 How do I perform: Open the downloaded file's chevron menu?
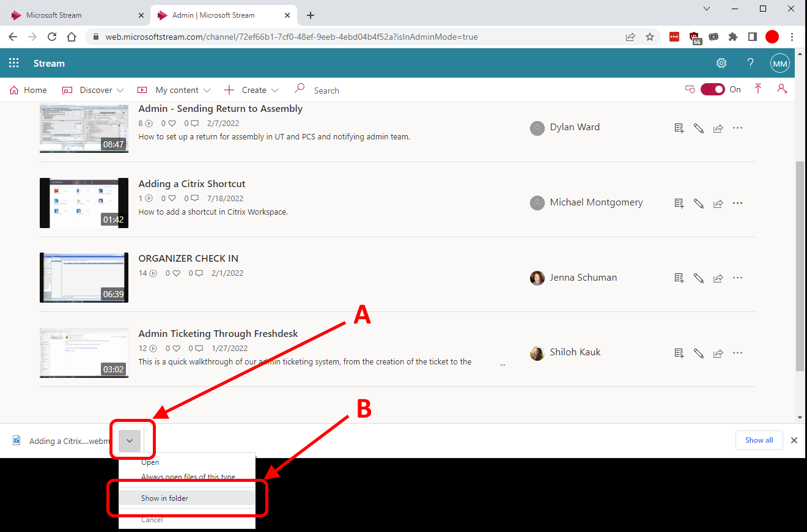(130, 441)
